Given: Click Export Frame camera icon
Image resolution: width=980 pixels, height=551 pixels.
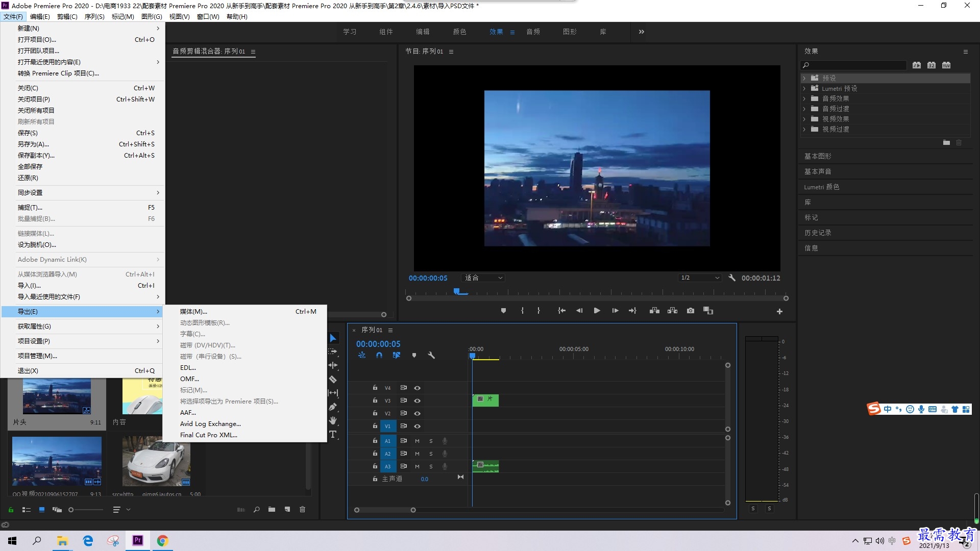Looking at the screenshot, I should [691, 311].
